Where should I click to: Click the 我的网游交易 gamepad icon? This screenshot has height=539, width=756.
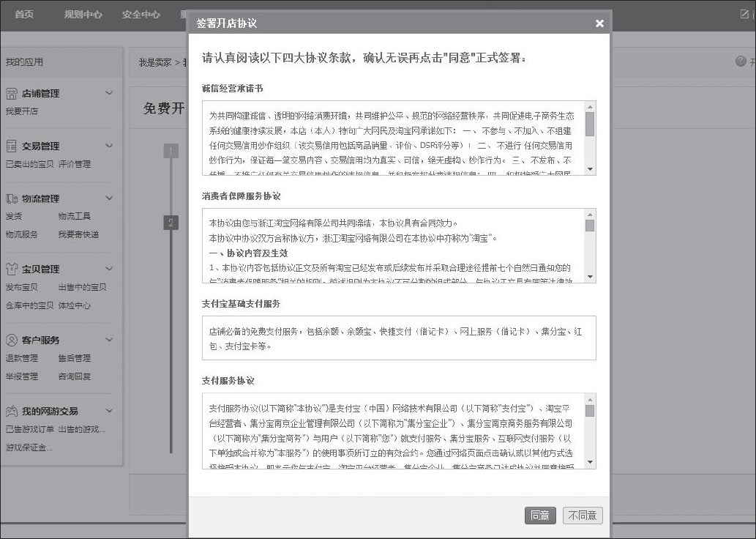tap(12, 411)
